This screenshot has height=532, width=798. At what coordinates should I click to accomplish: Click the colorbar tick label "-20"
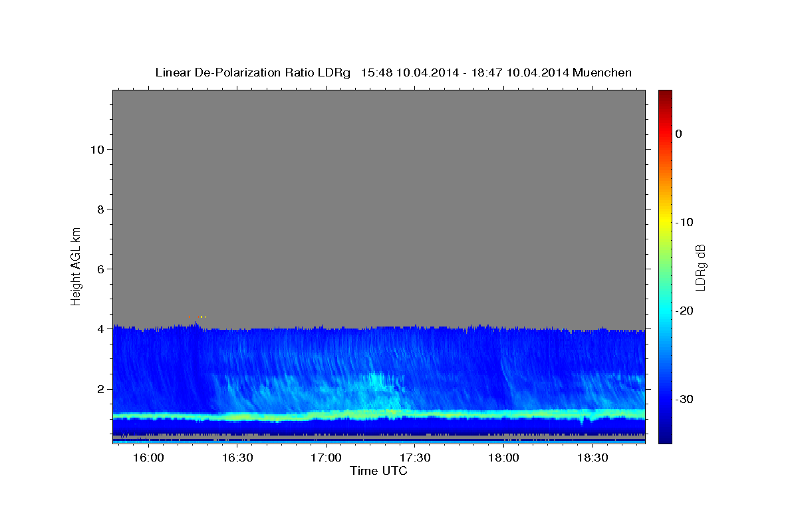[684, 311]
